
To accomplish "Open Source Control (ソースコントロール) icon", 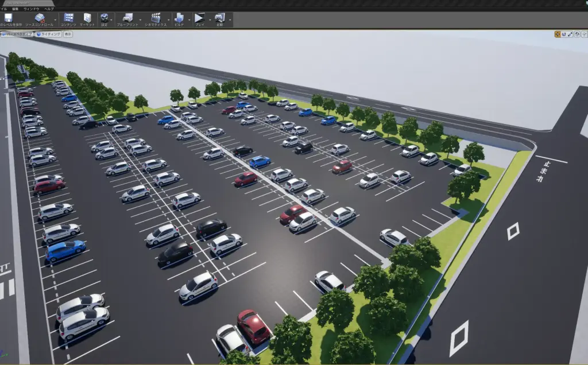I will point(39,19).
